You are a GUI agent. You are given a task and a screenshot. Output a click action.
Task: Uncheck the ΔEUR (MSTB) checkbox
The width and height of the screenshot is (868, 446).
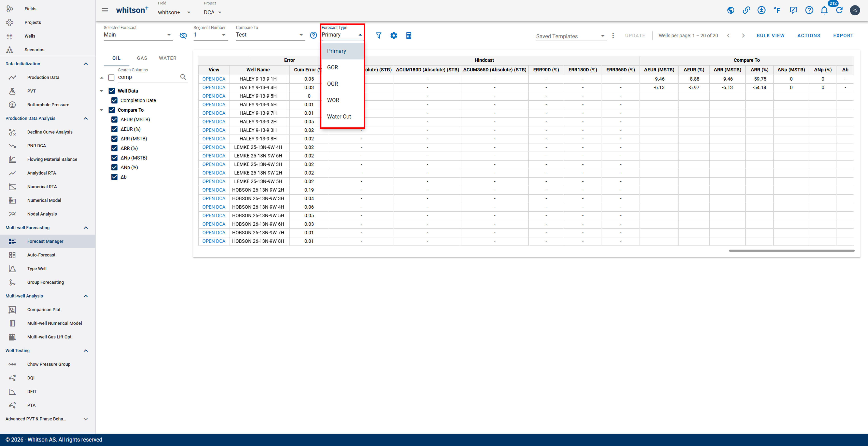click(114, 120)
